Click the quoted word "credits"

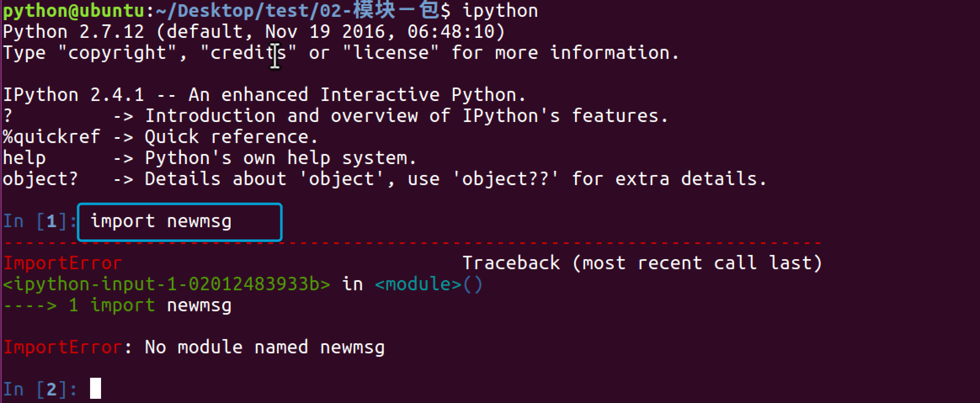click(x=248, y=53)
